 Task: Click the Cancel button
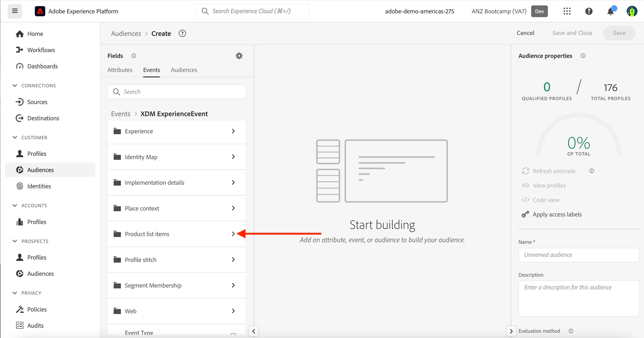click(x=525, y=33)
